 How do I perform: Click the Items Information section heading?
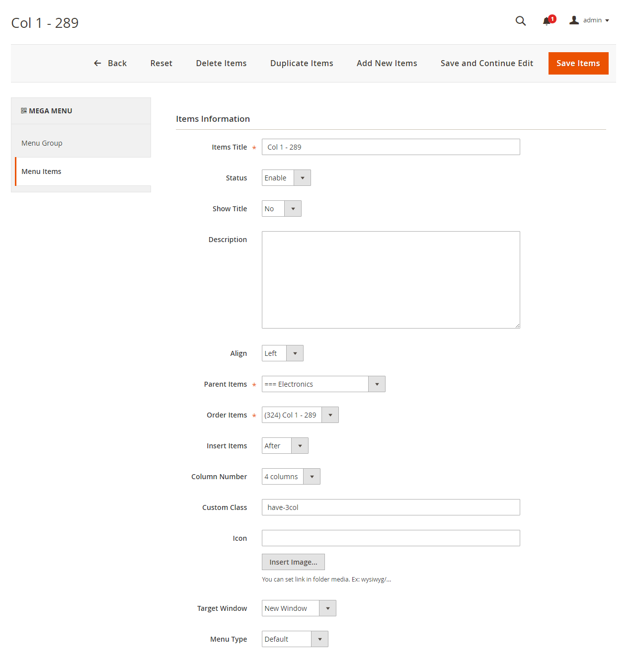(x=213, y=119)
